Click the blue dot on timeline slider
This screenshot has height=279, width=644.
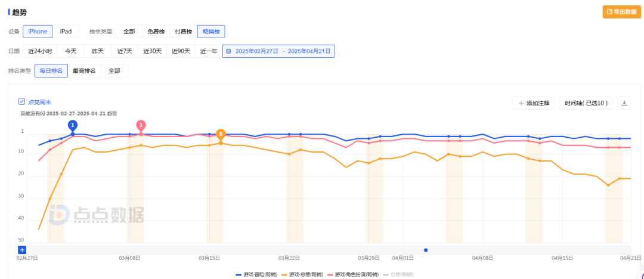pyautogui.click(x=426, y=250)
